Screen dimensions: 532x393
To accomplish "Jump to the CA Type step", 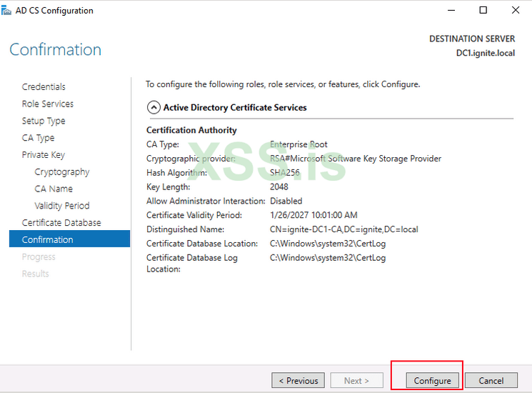I will (x=38, y=138).
